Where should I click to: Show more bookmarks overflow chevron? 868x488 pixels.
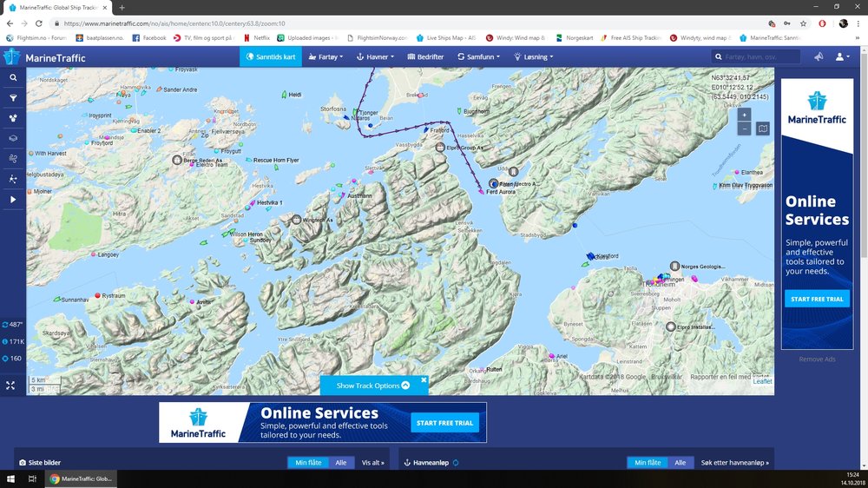tap(858, 37)
